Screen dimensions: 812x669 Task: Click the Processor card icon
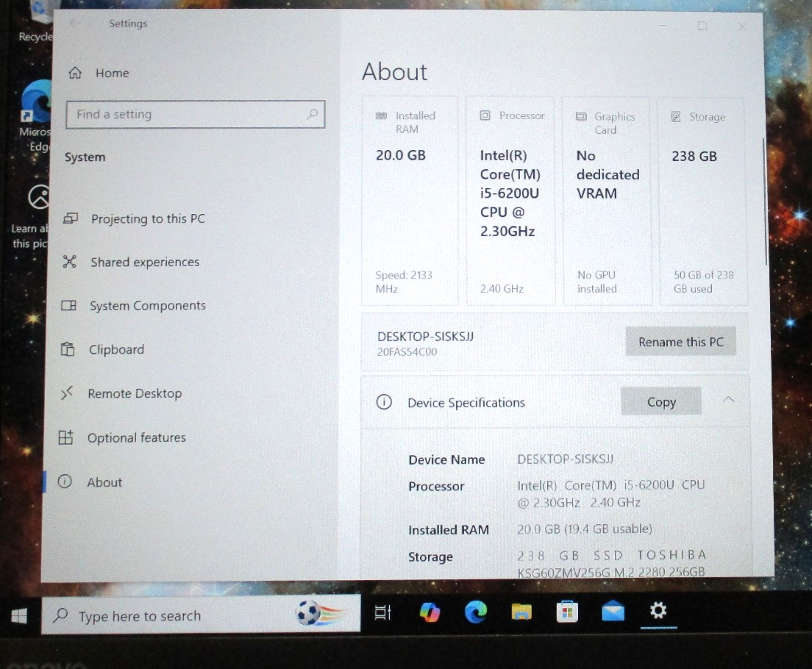click(485, 115)
